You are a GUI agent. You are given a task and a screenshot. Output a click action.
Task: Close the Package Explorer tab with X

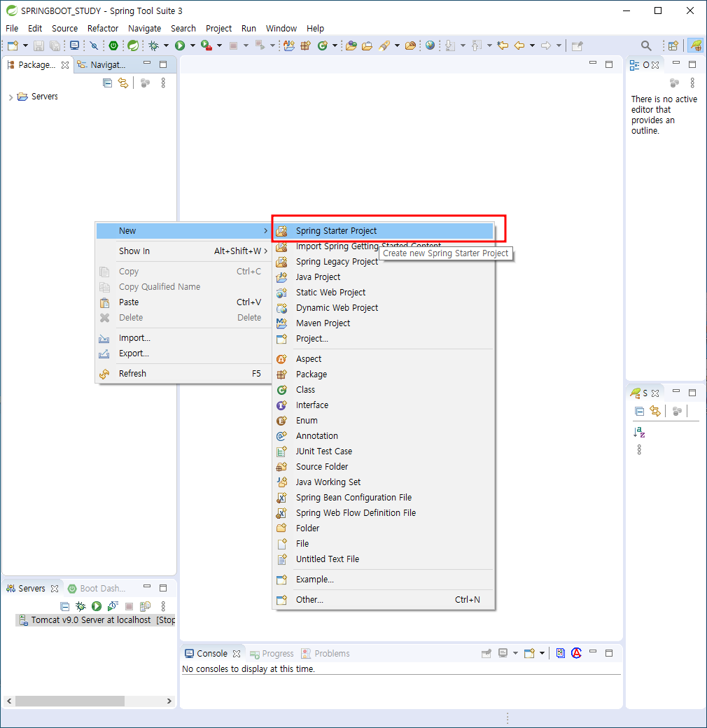(65, 65)
